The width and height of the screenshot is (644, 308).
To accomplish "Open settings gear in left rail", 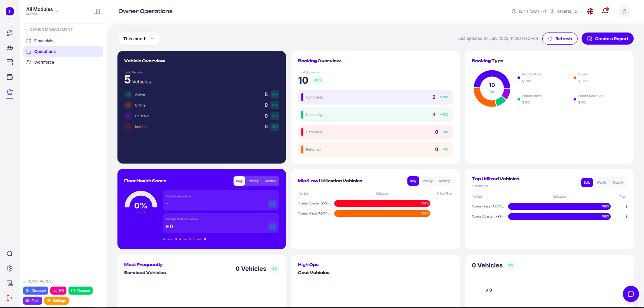I will pyautogui.click(x=10, y=268).
